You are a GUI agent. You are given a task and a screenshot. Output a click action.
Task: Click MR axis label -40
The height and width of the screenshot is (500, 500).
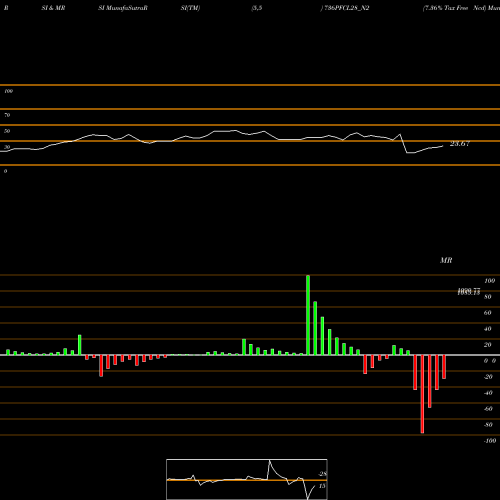click(488, 393)
